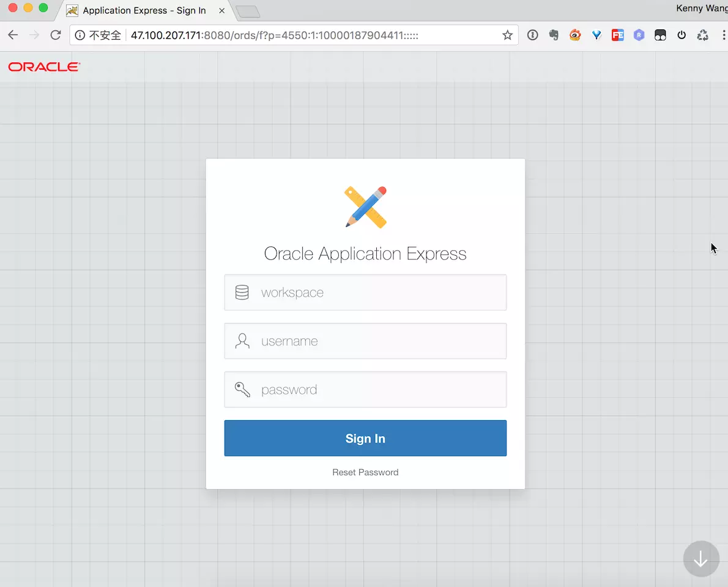Reload the page with refresh icon
The height and width of the screenshot is (587, 728).
[56, 35]
